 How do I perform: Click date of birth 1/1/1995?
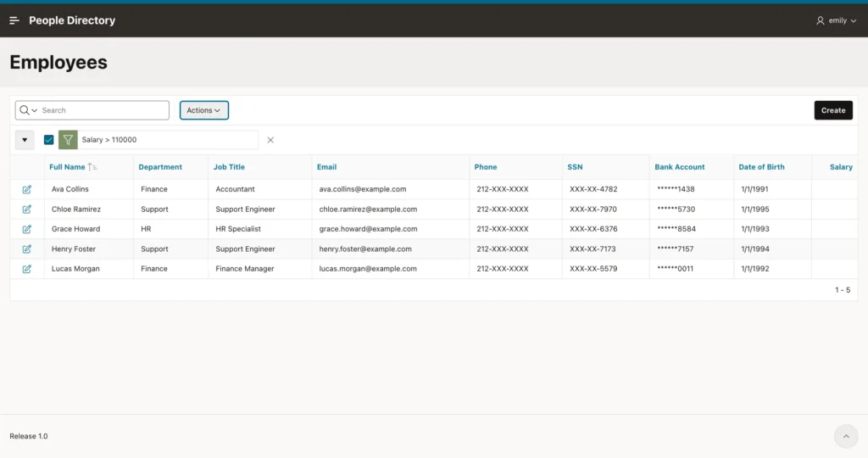tap(755, 209)
